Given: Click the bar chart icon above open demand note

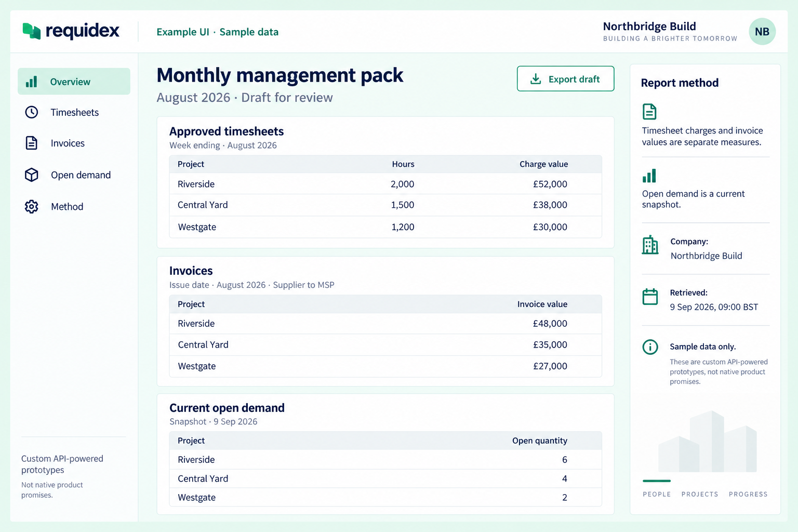Looking at the screenshot, I should 649,176.
